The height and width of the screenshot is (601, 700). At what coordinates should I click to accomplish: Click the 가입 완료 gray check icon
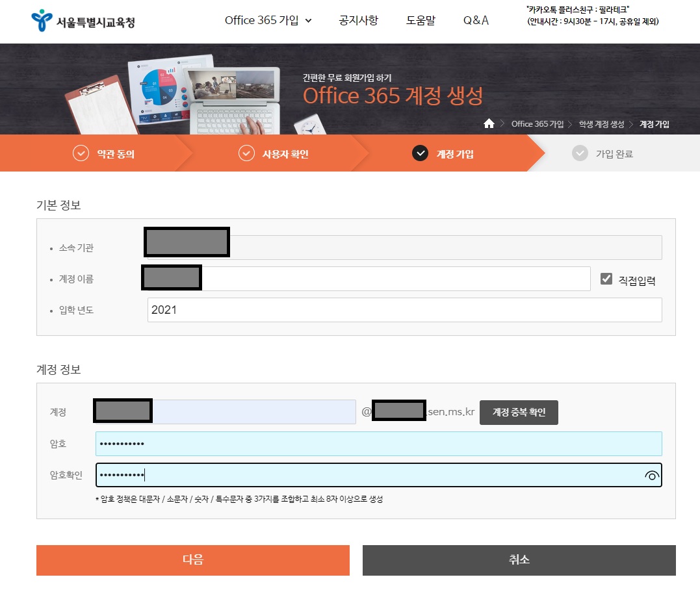click(580, 153)
